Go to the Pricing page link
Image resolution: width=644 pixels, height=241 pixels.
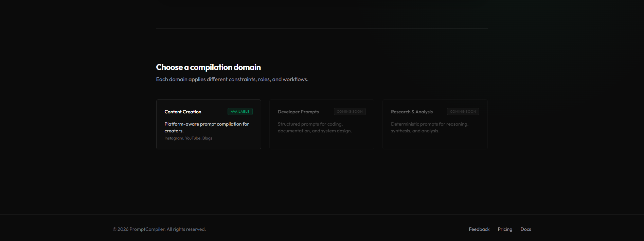pyautogui.click(x=505, y=229)
